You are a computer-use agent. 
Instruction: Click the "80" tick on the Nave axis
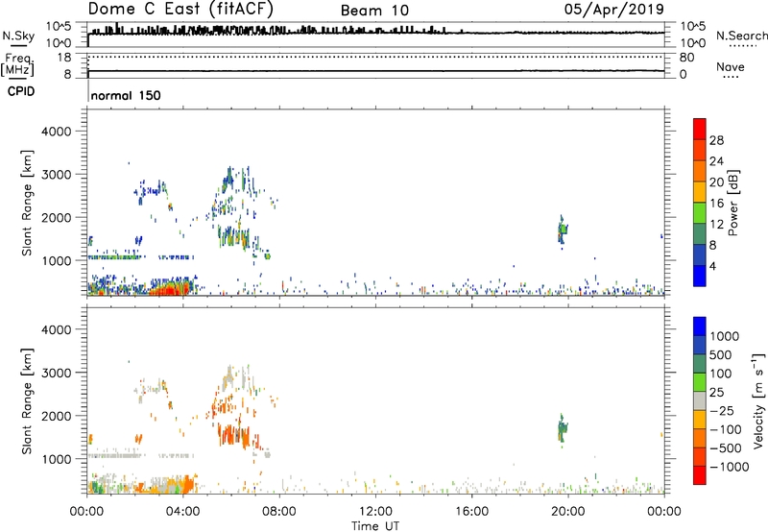(x=686, y=58)
